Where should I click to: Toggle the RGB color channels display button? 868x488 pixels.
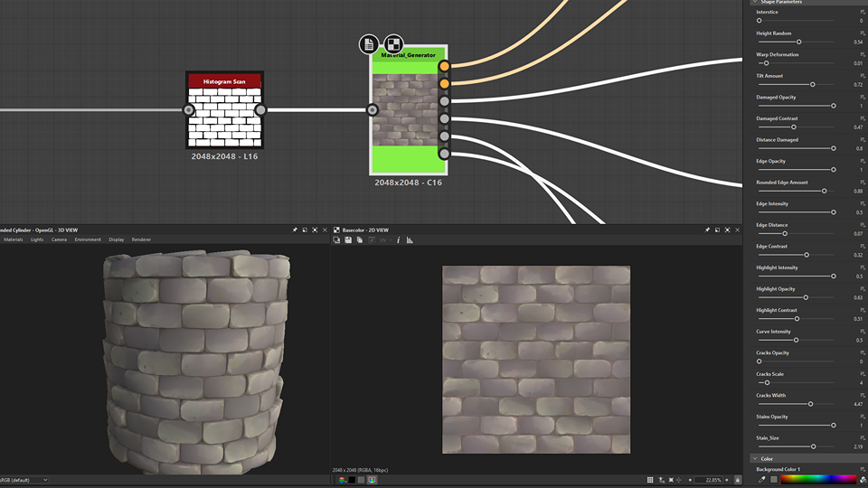coord(343,480)
